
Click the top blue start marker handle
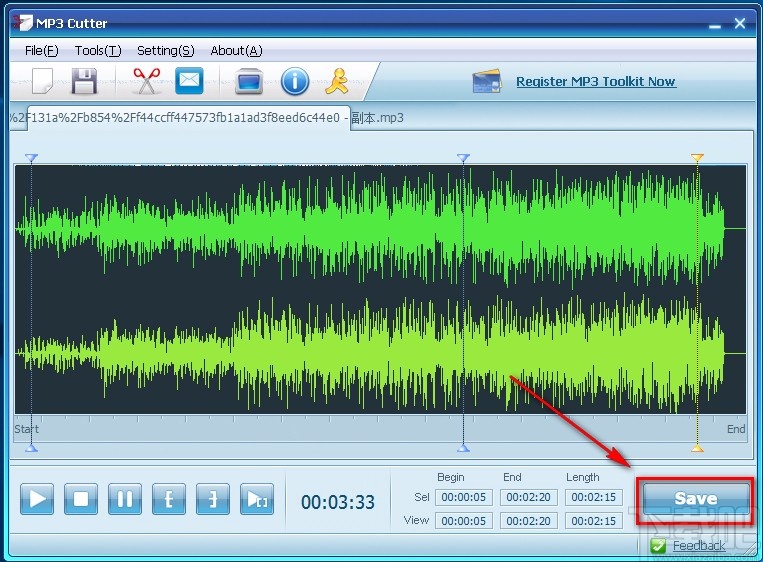click(31, 158)
